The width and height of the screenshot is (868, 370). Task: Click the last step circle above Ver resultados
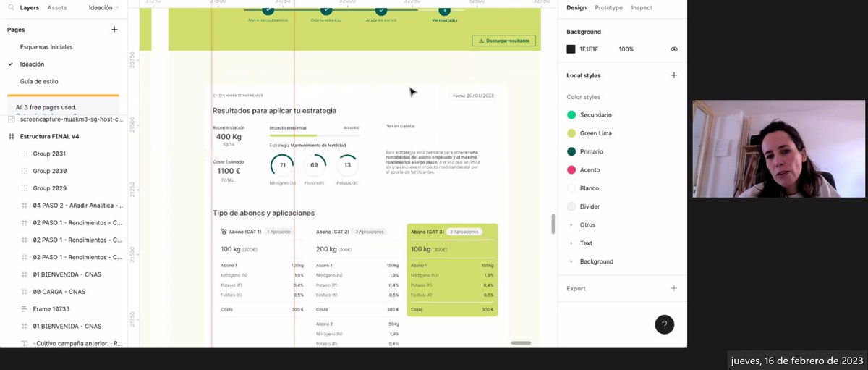(x=444, y=10)
